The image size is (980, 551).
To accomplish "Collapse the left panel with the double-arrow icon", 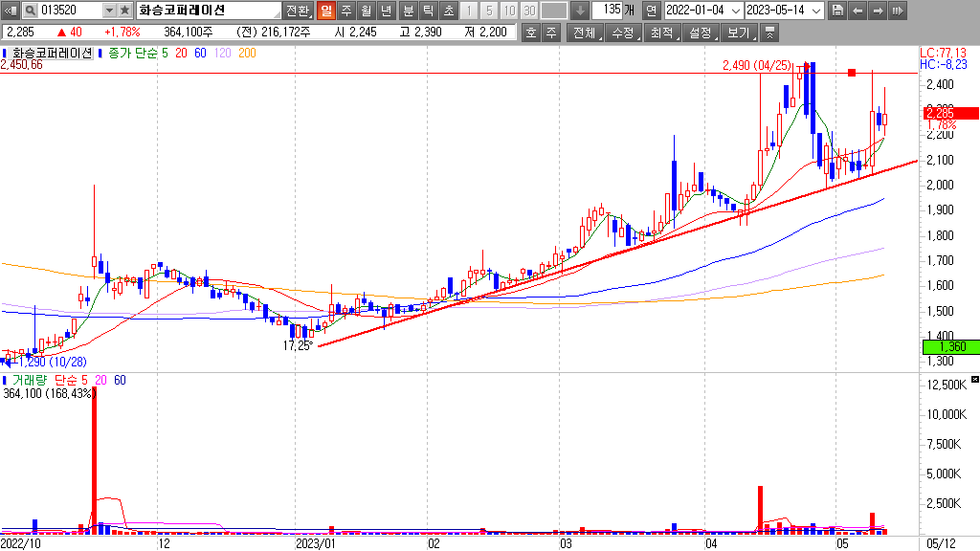I will 11,11.
